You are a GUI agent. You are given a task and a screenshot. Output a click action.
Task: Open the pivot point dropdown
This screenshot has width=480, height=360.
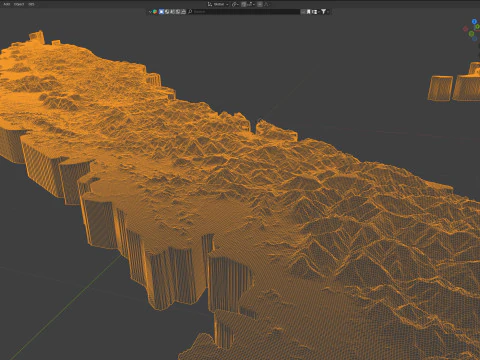pos(235,4)
